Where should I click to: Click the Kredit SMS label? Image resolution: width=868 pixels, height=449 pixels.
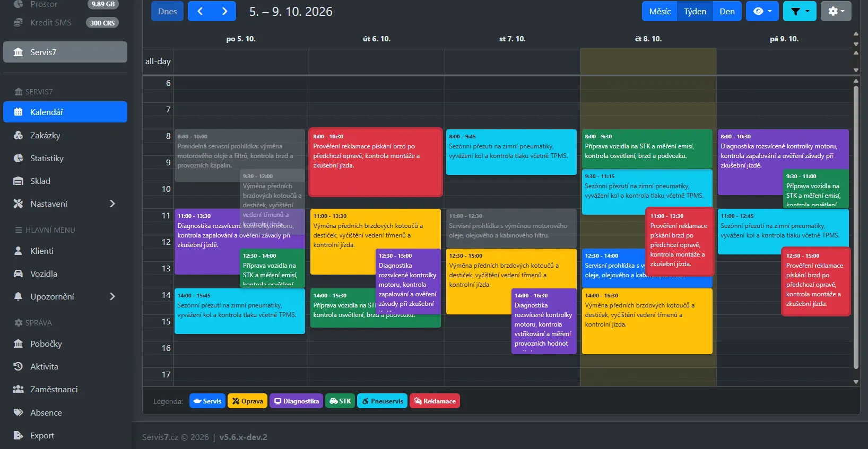coord(51,22)
